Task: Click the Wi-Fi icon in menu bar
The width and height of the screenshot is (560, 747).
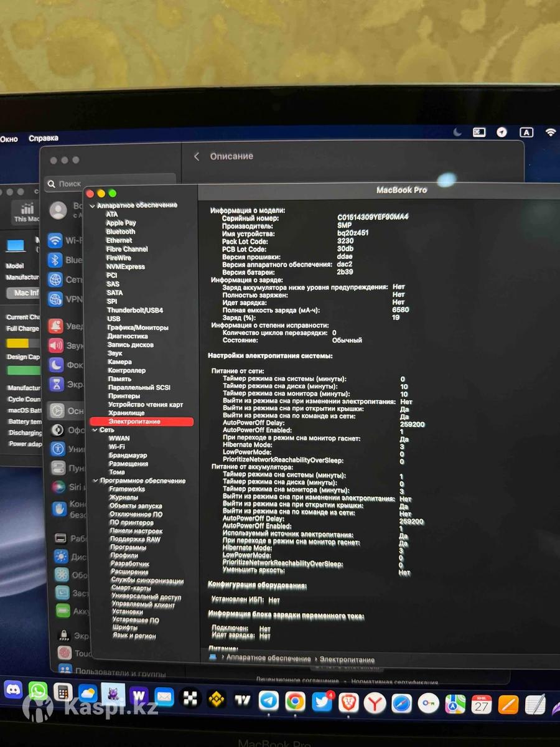Action: pyautogui.click(x=550, y=133)
